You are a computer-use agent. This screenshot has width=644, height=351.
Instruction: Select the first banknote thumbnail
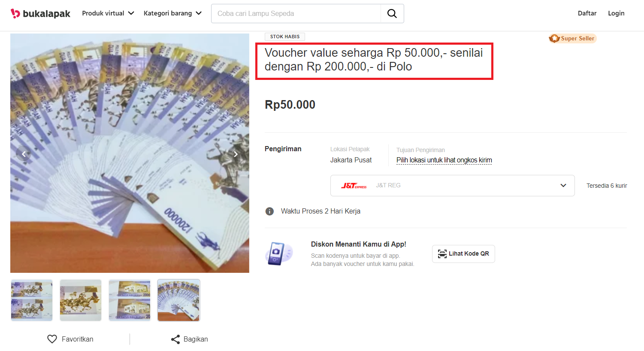32,300
